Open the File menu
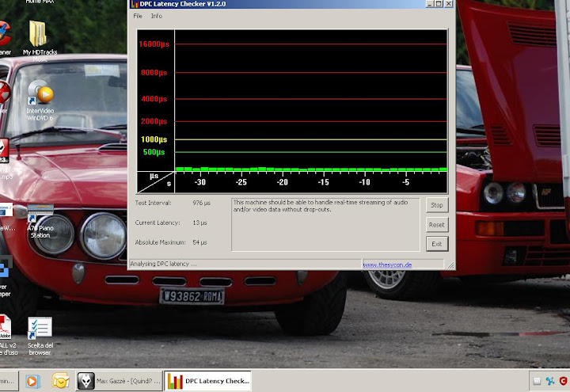This screenshot has height=392, width=570. [138, 16]
